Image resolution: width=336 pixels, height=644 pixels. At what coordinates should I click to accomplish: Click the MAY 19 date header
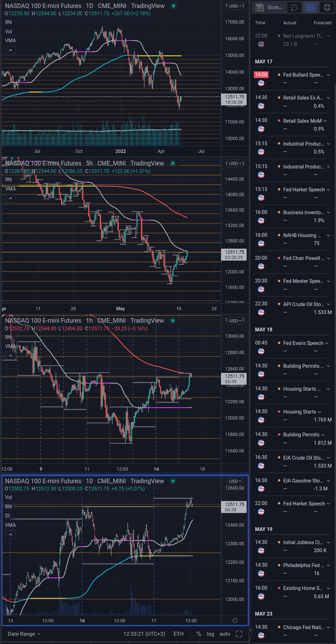pos(264,529)
